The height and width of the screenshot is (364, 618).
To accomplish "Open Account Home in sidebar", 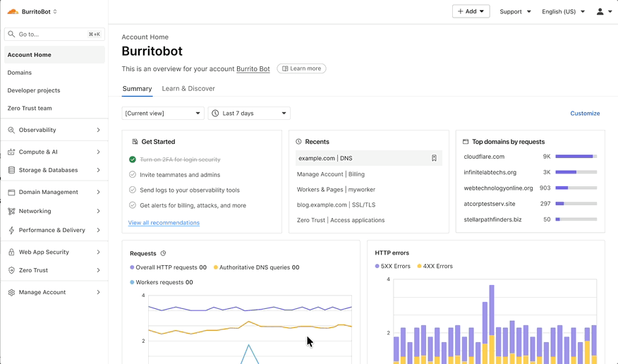I will click(54, 55).
